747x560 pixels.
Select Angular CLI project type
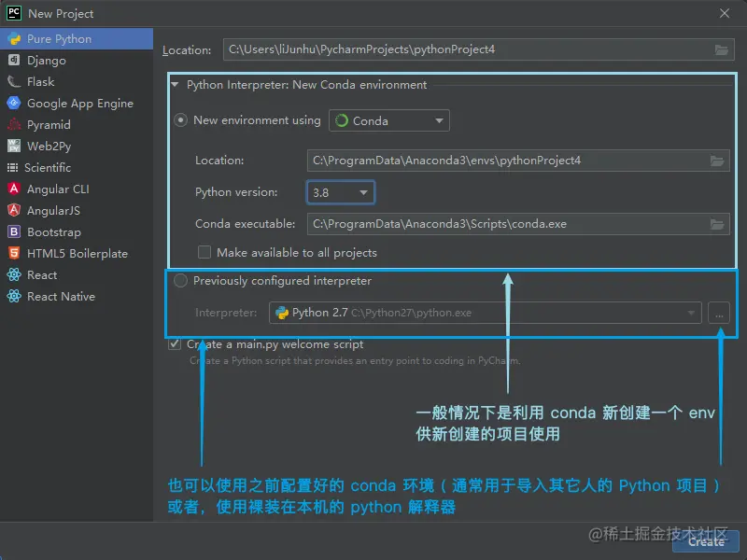77,189
